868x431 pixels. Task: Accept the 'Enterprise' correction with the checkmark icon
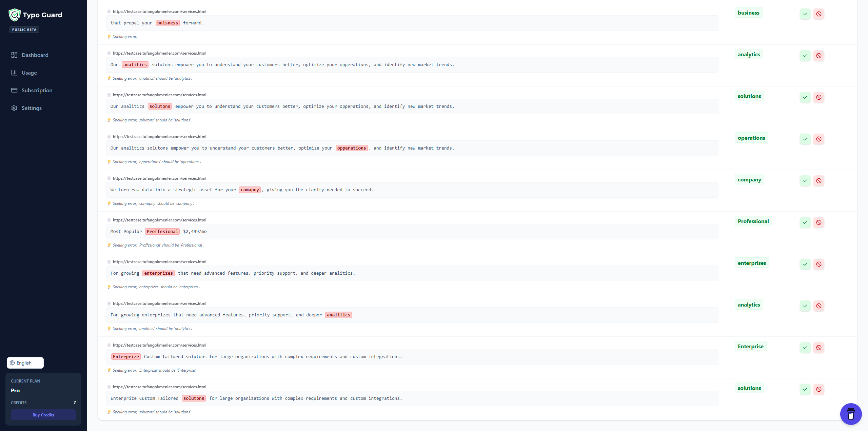pos(805,348)
